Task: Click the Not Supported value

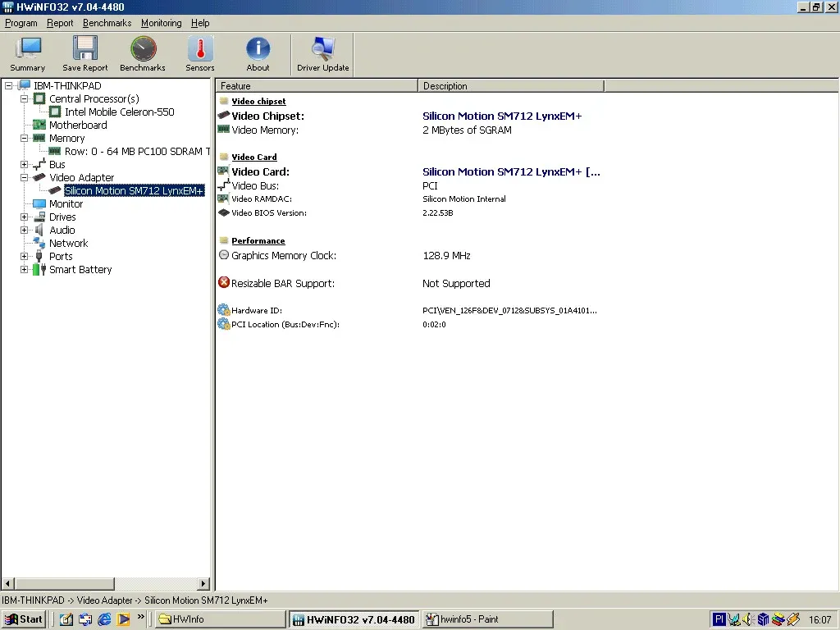Action: (456, 283)
